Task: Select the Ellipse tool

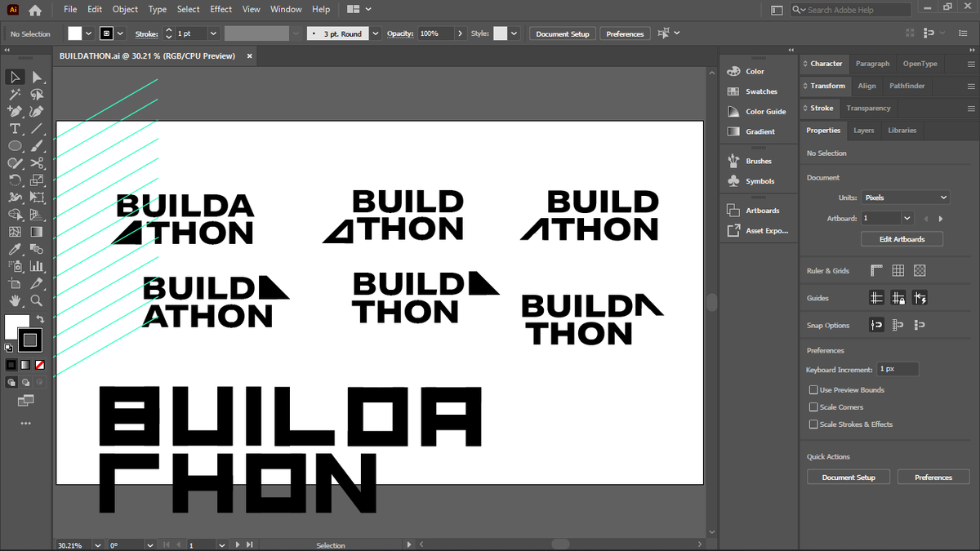Action: tap(15, 146)
